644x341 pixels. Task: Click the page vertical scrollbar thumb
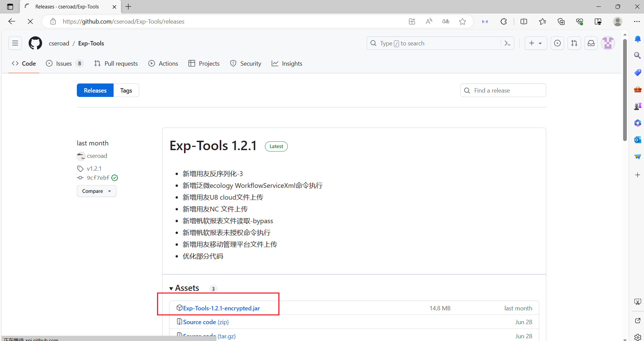pyautogui.click(x=625, y=90)
